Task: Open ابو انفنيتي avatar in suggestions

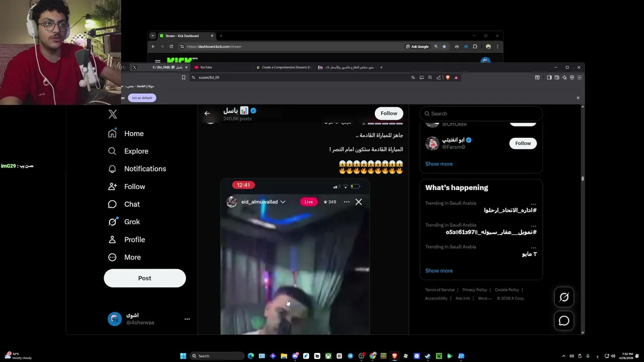Action: click(x=432, y=143)
